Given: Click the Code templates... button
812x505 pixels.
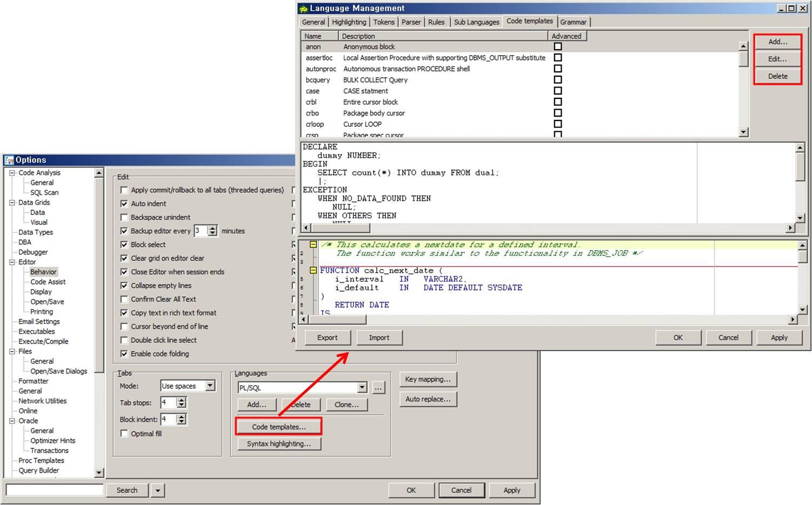Looking at the screenshot, I should 278,427.
